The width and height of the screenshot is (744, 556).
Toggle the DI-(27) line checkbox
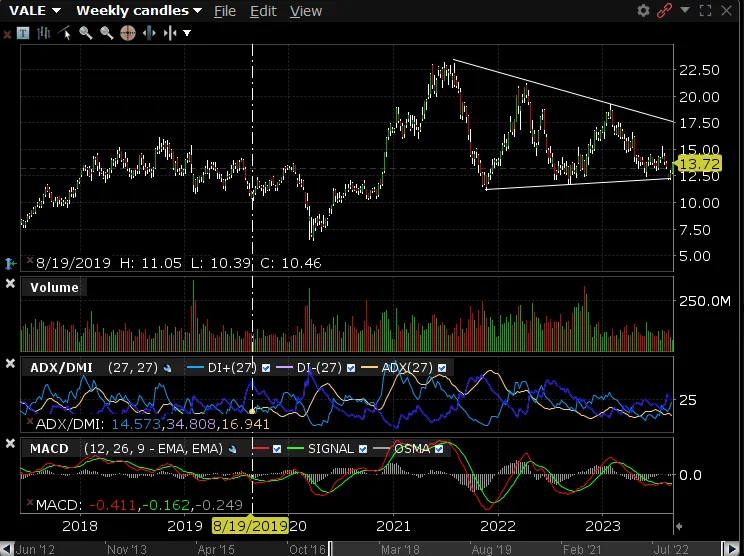[x=351, y=368]
